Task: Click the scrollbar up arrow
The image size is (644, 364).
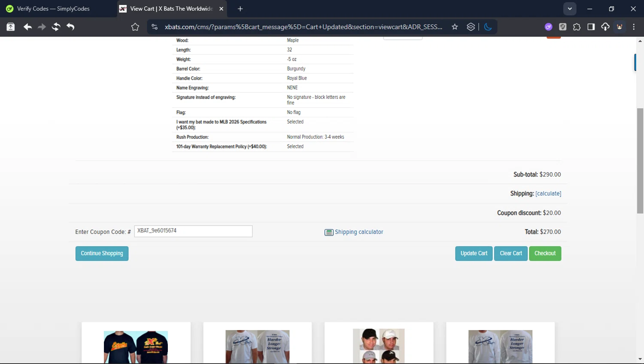Action: pos(640,41)
